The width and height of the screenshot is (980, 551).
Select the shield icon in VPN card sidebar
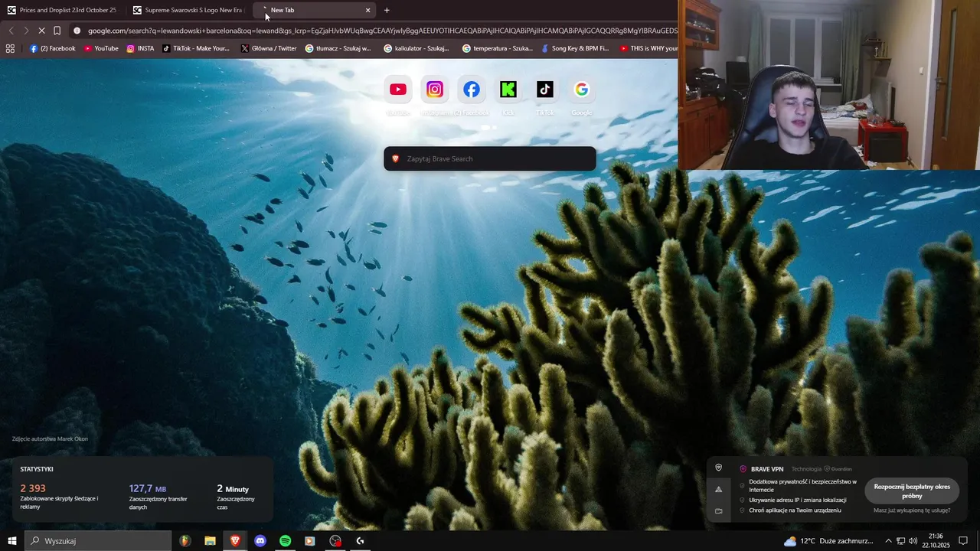(718, 468)
